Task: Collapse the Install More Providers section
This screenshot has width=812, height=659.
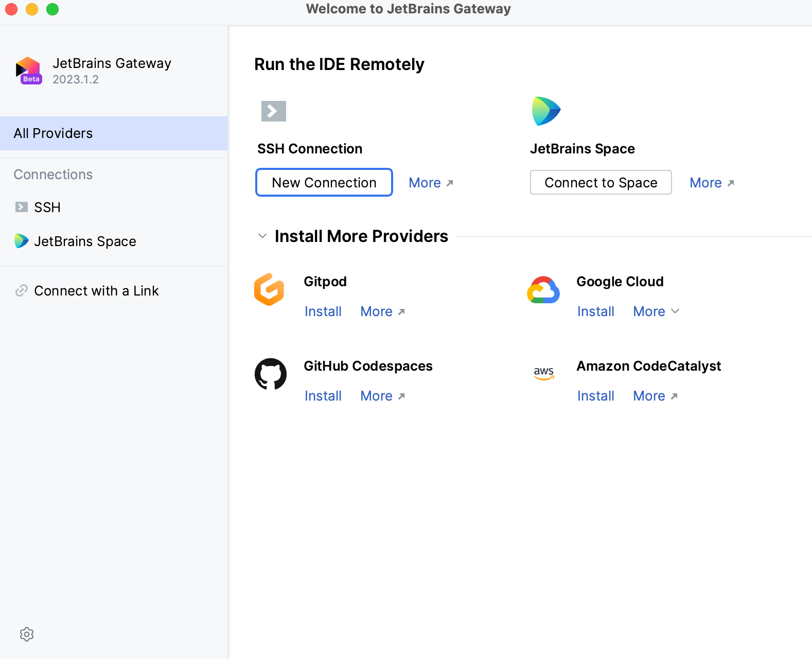Action: pos(262,236)
